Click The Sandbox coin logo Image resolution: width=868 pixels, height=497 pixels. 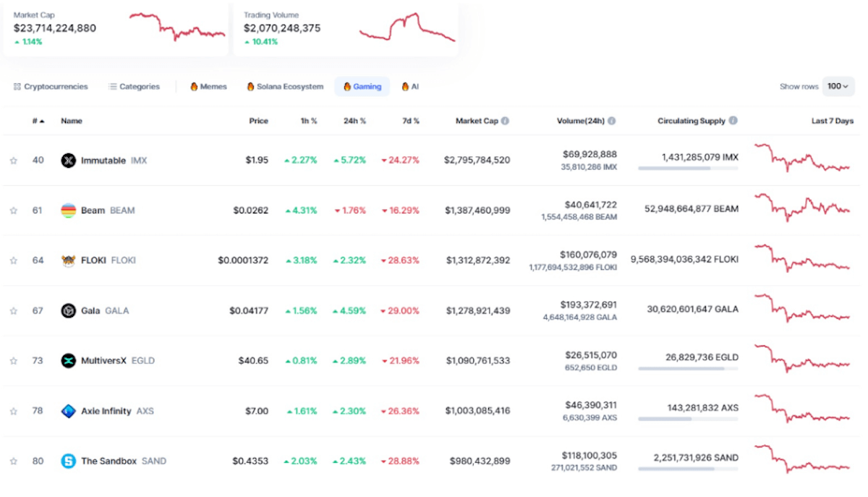pyautogui.click(x=68, y=461)
